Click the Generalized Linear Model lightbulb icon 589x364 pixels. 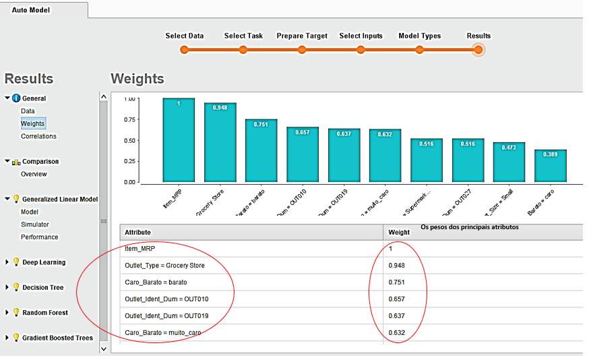(16, 199)
